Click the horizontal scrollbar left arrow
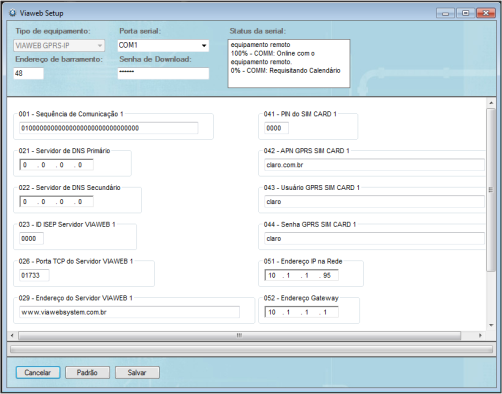 tap(12, 335)
